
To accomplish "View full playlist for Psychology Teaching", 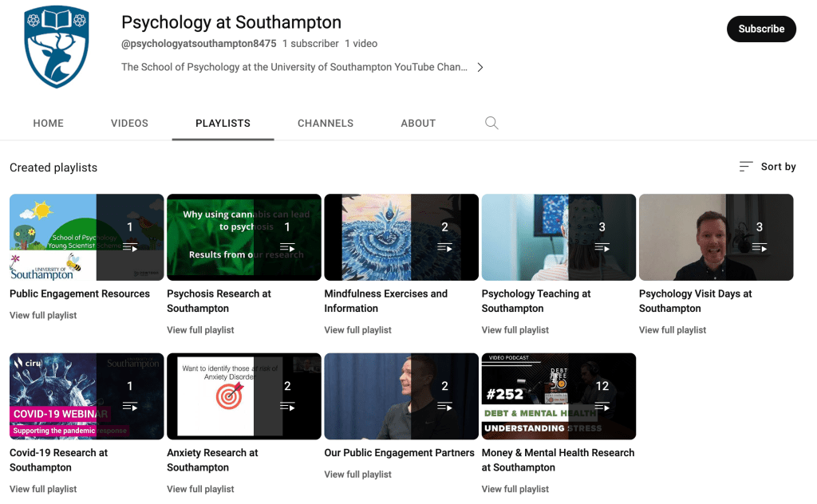I will pos(515,330).
